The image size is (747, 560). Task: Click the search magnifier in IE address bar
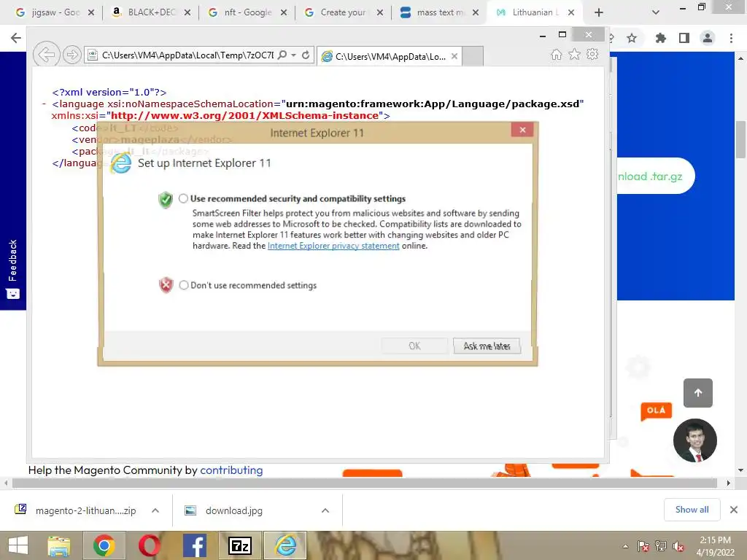(x=282, y=55)
